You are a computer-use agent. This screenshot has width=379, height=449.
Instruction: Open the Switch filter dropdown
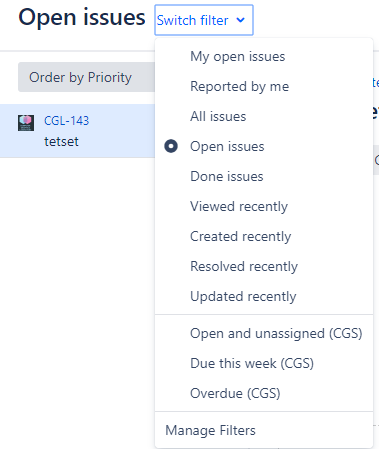(x=204, y=20)
